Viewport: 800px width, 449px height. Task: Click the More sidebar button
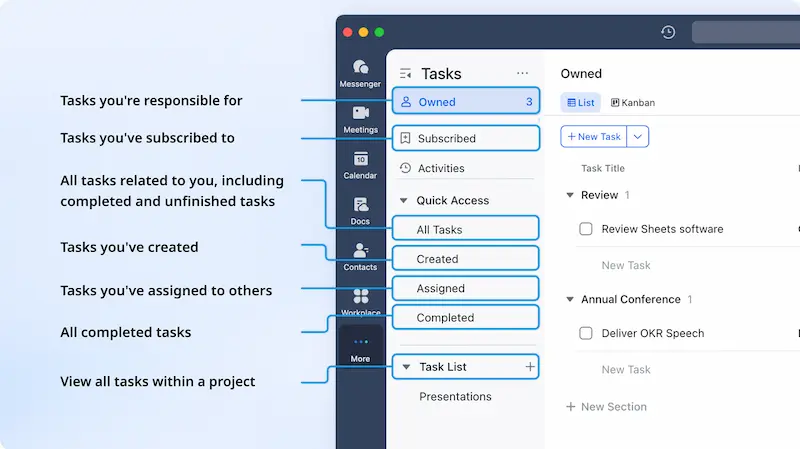coord(360,349)
